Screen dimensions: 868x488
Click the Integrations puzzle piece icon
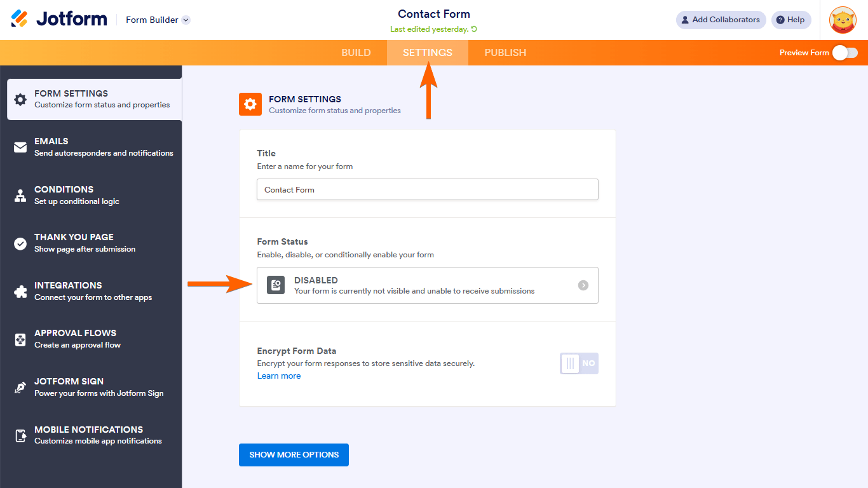coord(20,292)
